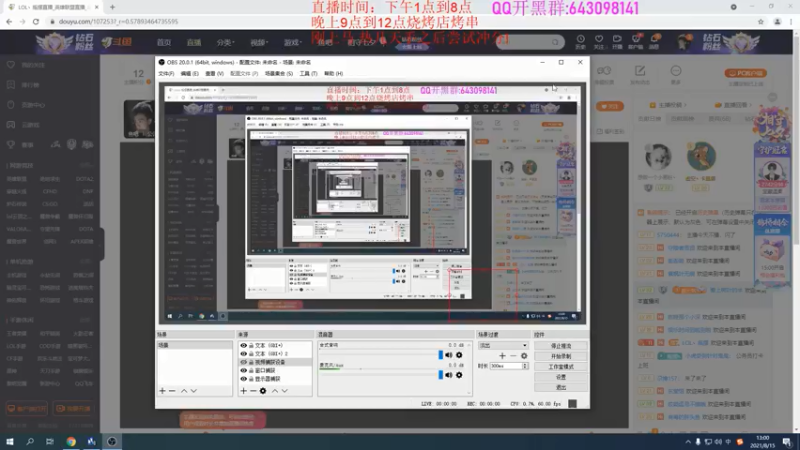Toggle lock on window capture source
The height and width of the screenshot is (450, 800).
point(251,370)
